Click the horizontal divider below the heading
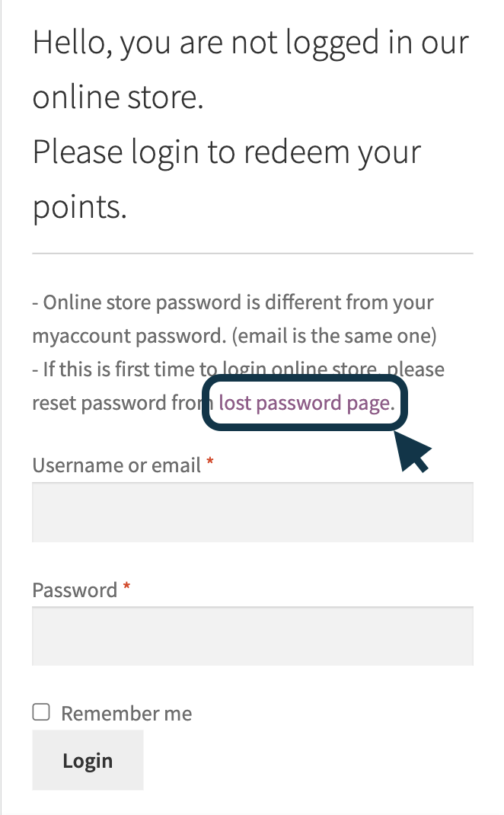 253,254
